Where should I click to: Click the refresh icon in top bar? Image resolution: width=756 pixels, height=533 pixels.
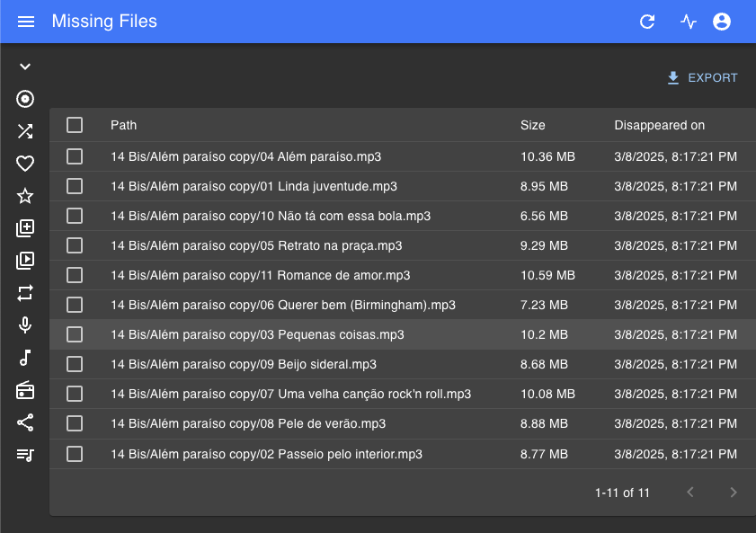[x=647, y=22]
